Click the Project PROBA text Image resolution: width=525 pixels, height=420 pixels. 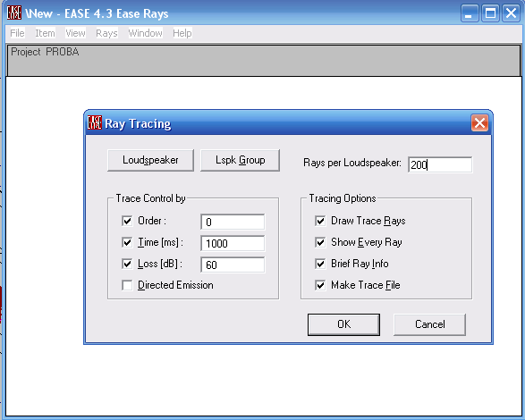46,52
